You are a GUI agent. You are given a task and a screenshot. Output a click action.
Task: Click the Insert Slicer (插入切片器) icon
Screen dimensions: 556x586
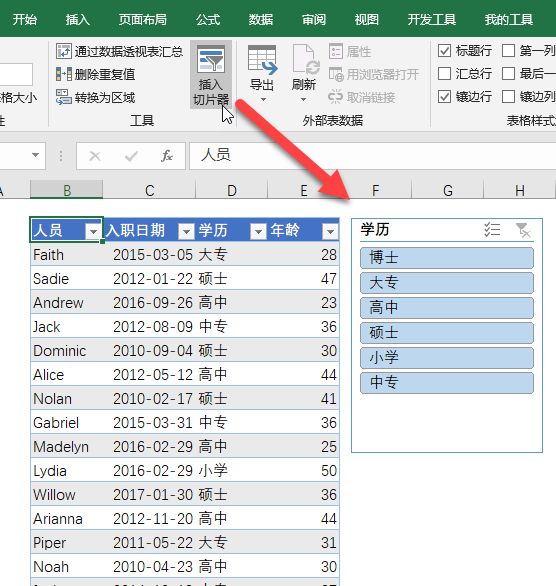[211, 59]
